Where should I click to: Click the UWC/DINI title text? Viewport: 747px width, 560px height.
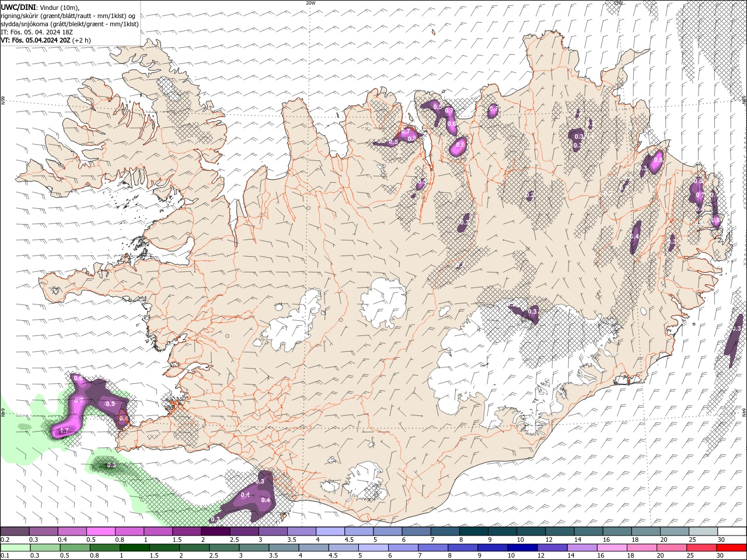point(19,7)
